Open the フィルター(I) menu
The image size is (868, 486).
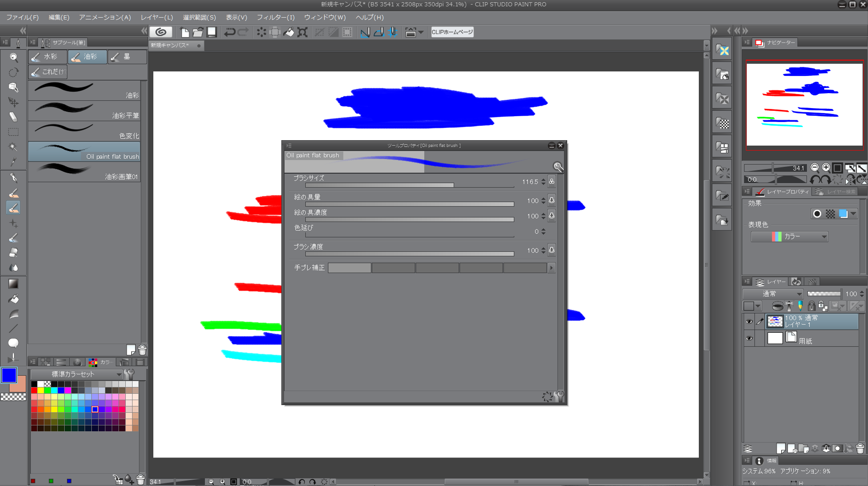pyautogui.click(x=275, y=17)
